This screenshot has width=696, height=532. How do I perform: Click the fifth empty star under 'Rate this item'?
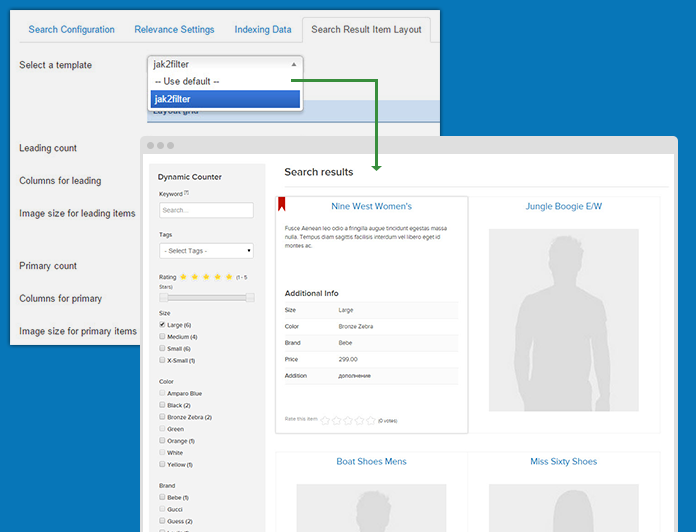point(371,420)
